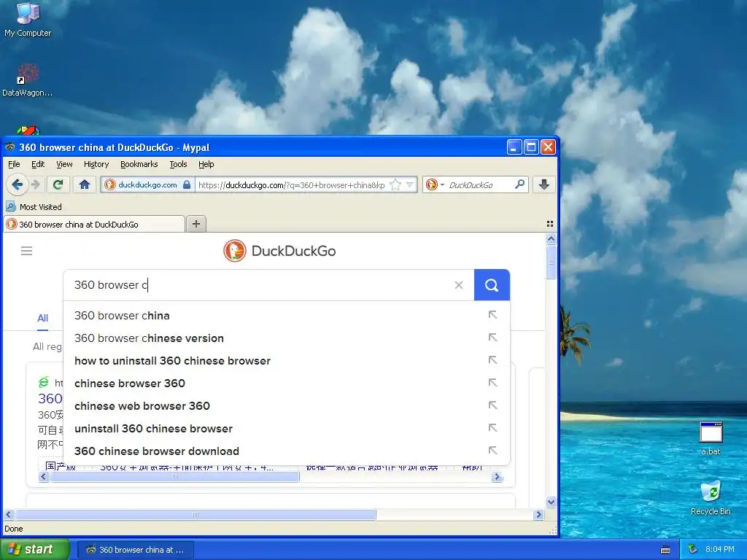Select the Recycle Bin icon
747x560 pixels.
click(711, 498)
